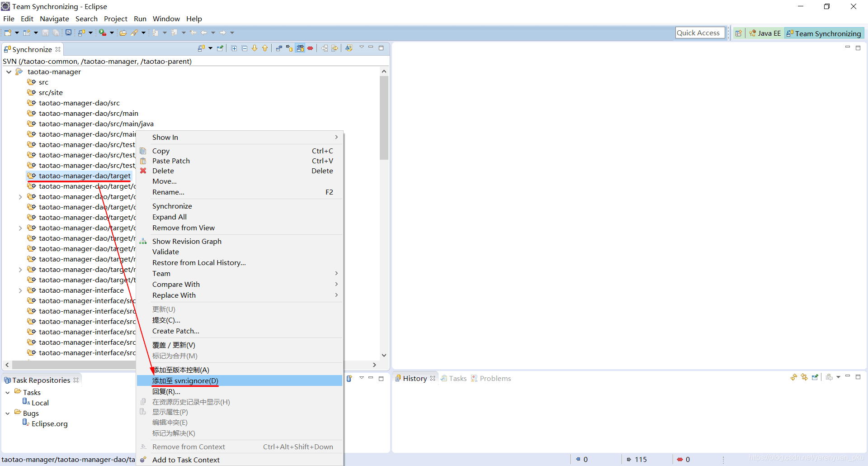The width and height of the screenshot is (868, 466).
Task: Switch to the Problems tab
Action: tap(491, 378)
